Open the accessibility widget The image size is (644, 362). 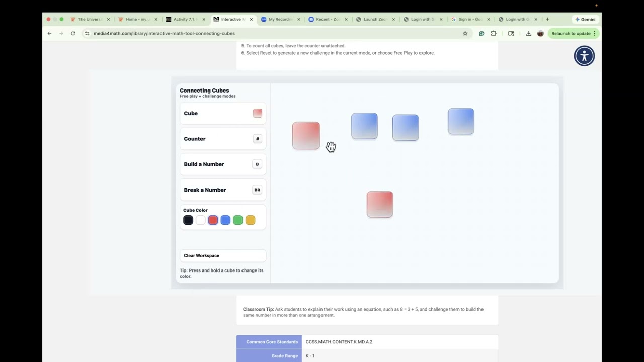coord(584,56)
